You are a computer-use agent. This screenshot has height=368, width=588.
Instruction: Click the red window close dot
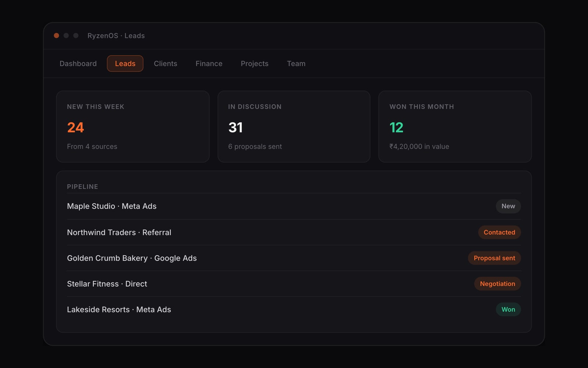pos(57,36)
